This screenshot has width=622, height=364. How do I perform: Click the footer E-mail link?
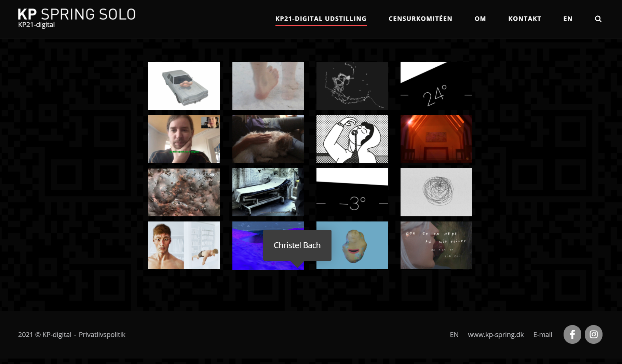pos(543,335)
